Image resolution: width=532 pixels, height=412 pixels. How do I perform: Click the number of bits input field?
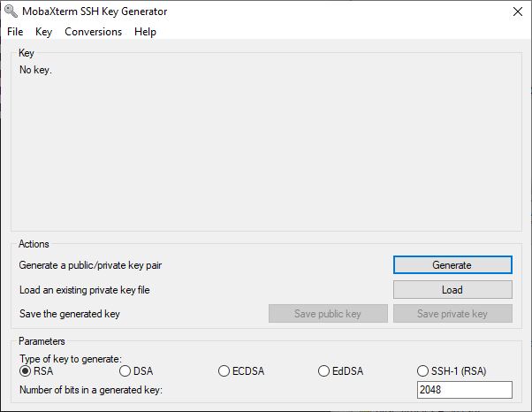pyautogui.click(x=465, y=390)
